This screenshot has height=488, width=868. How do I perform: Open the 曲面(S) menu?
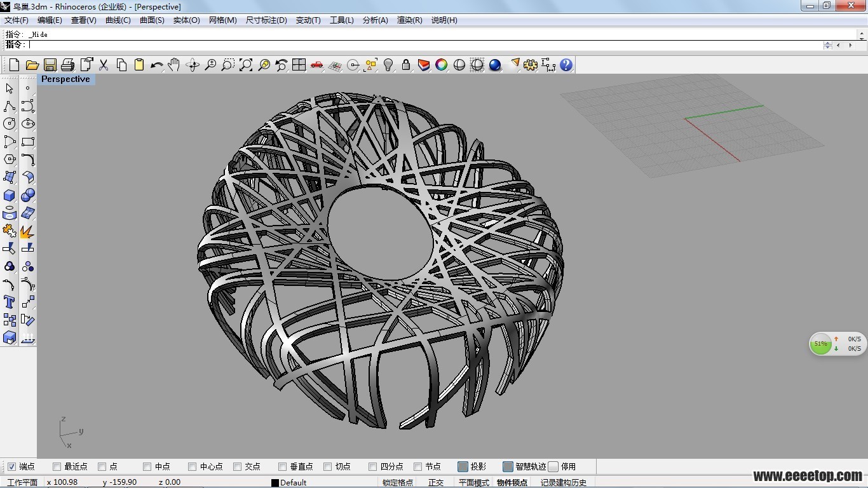tap(152, 20)
